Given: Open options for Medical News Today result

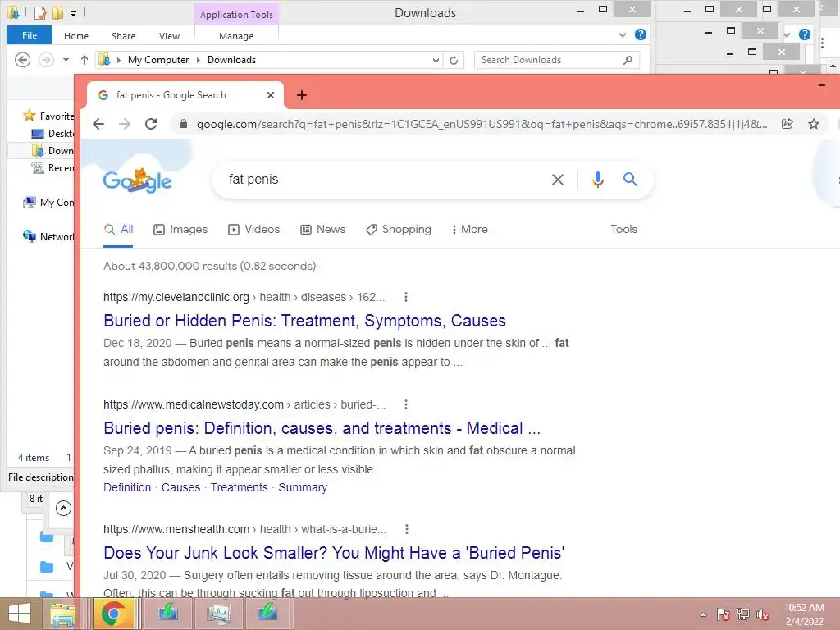Looking at the screenshot, I should pos(406,404).
